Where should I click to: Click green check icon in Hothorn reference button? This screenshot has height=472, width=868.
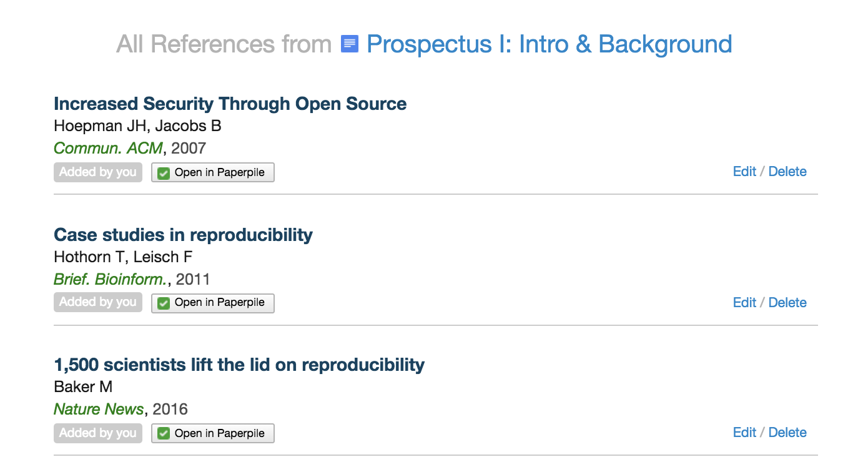[x=164, y=303]
